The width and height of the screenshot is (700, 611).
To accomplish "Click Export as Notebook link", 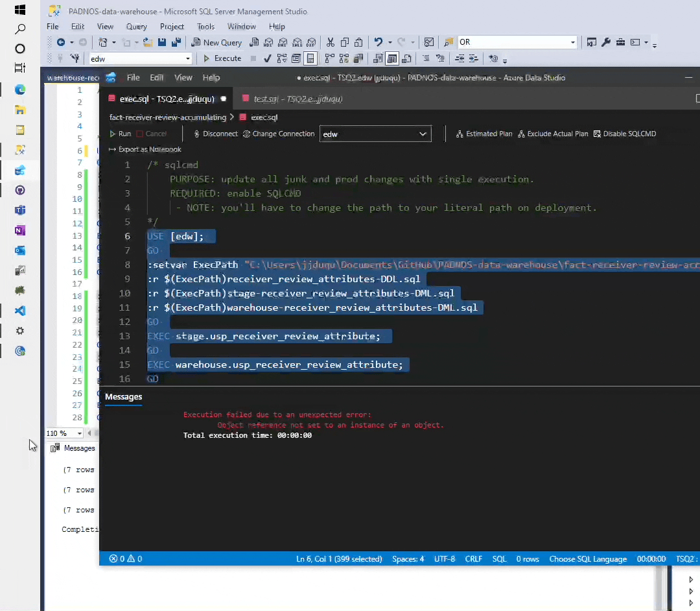I will click(145, 149).
